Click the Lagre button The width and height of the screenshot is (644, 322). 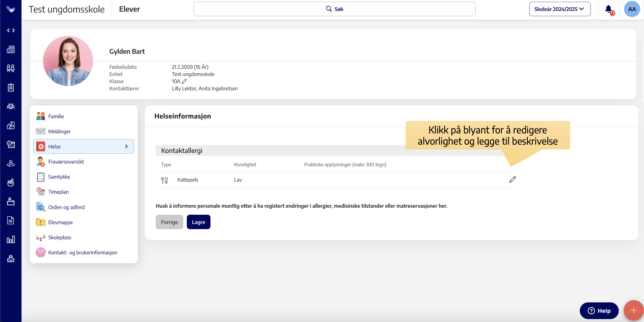[x=198, y=222]
